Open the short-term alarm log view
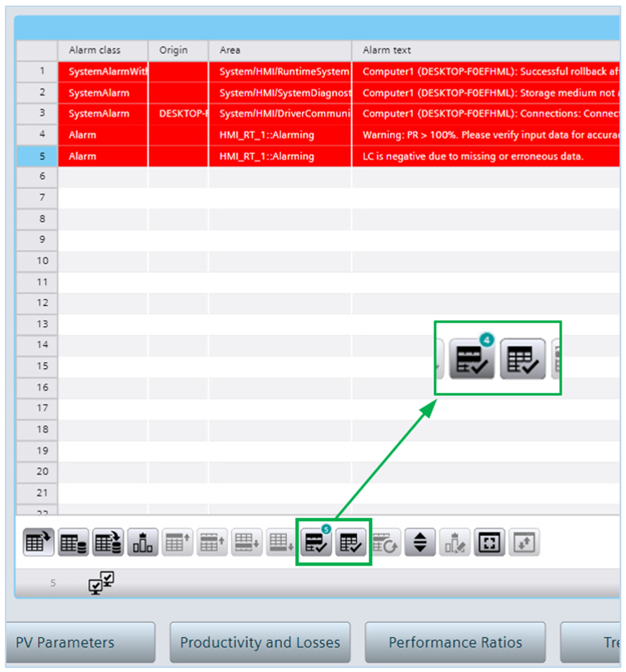This screenshot has height=672, width=626. 73,542
